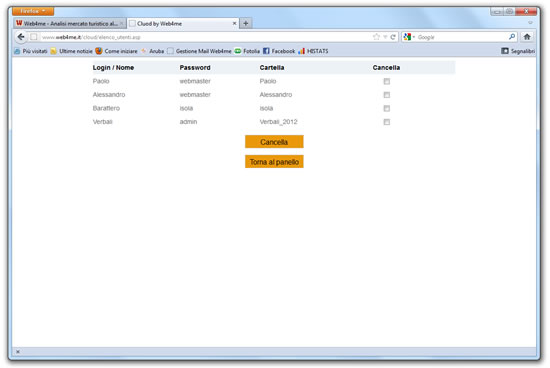Maximize the Firefox window
The height and width of the screenshot is (368, 550).
click(x=509, y=12)
